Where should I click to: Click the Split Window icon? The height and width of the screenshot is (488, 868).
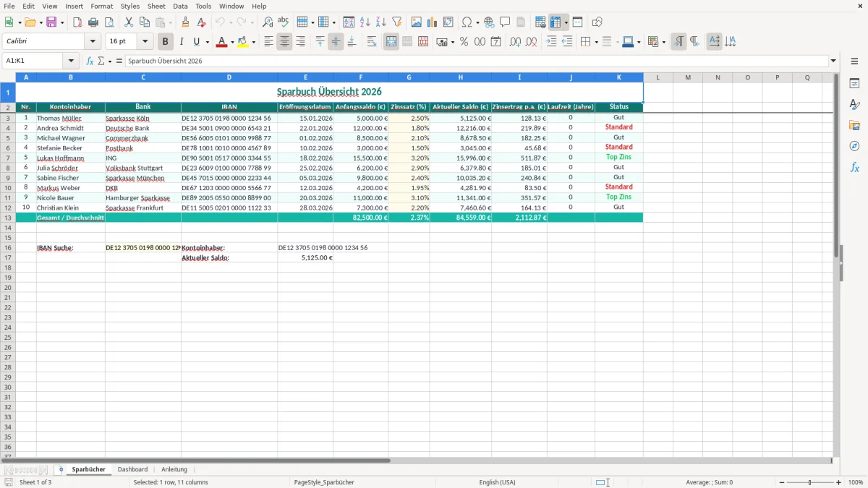pyautogui.click(x=577, y=22)
